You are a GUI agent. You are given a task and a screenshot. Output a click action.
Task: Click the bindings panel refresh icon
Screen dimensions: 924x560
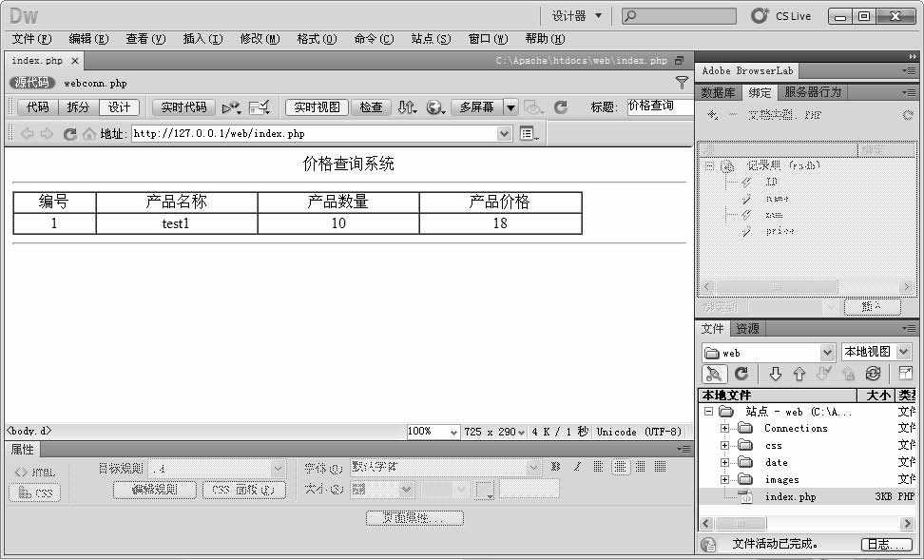(908, 115)
